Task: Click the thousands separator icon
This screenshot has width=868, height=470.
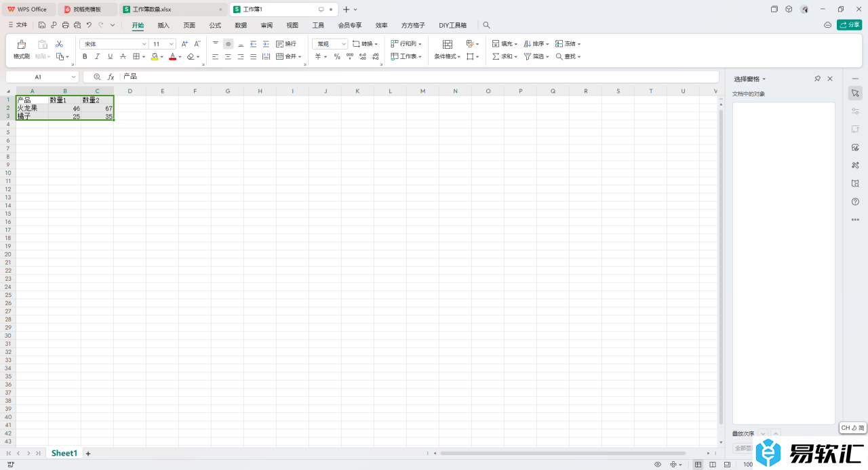Action: point(350,56)
